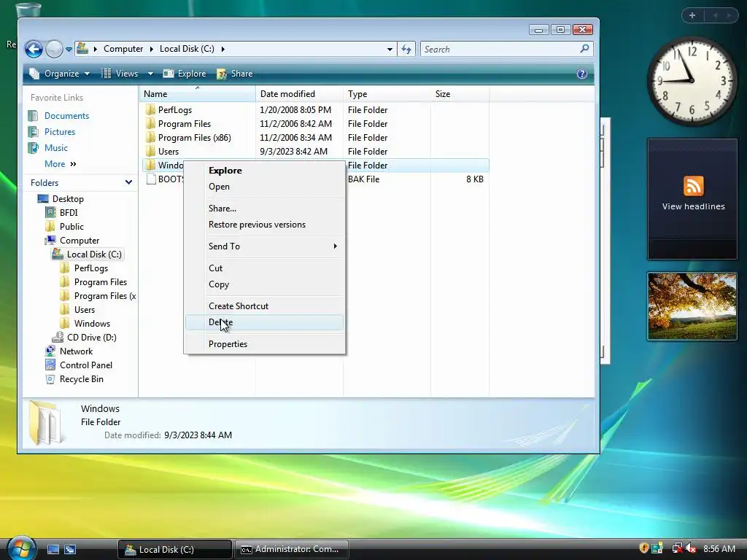
Task: Click Show Desktop quick launch icon
Action: pyautogui.click(x=53, y=550)
